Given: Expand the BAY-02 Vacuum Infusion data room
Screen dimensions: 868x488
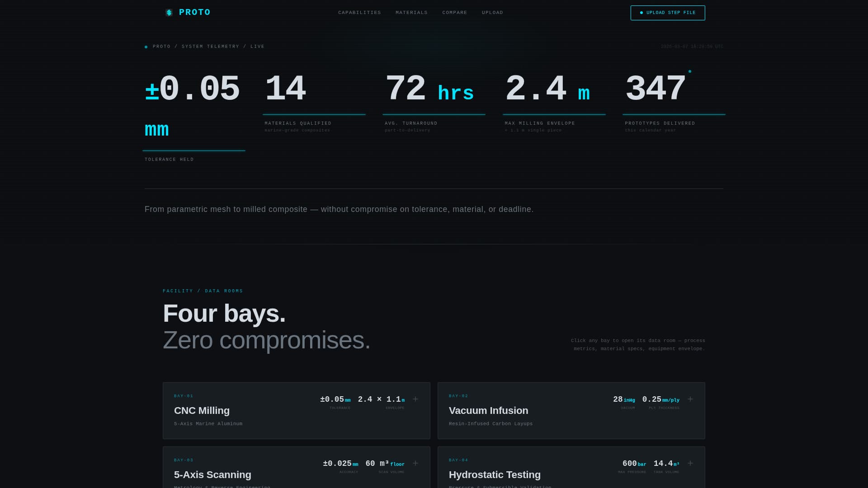Looking at the screenshot, I should 571,411.
